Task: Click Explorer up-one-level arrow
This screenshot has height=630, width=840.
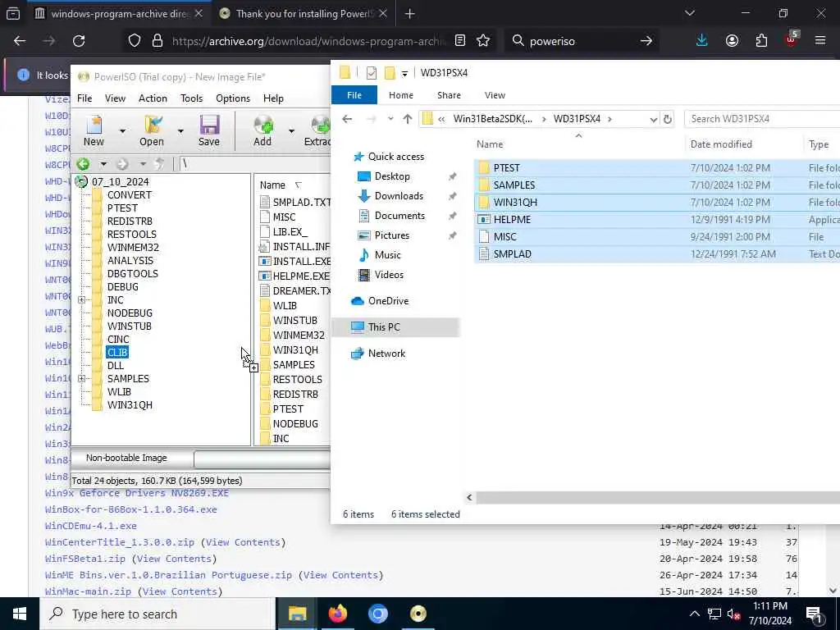Action: point(407,119)
